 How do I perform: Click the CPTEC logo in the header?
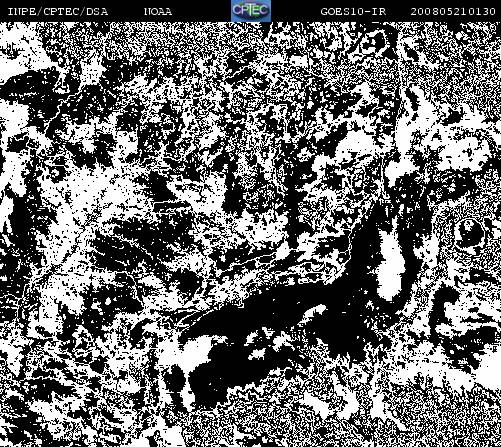[251, 11]
